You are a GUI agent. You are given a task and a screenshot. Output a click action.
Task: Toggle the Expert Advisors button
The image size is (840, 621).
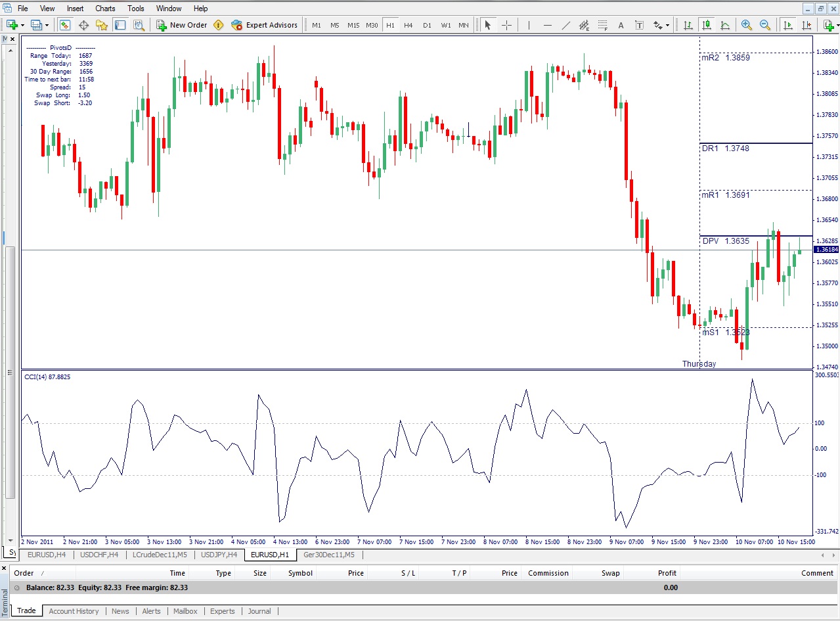click(x=265, y=25)
